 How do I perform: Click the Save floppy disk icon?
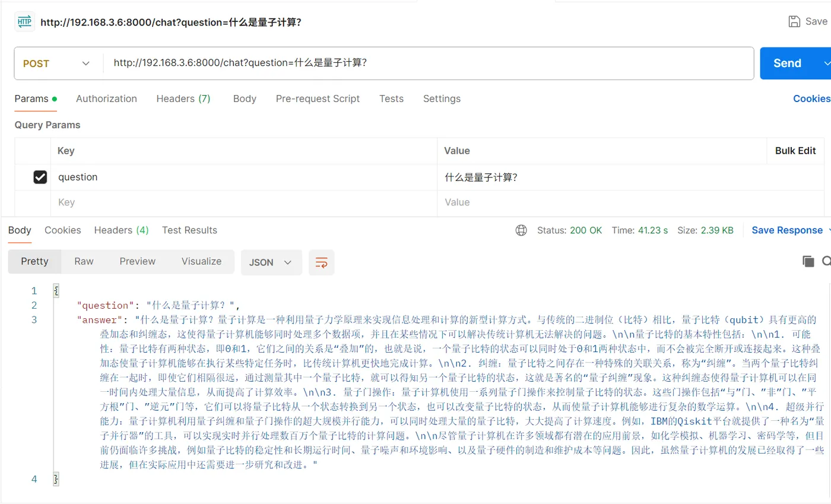tap(794, 21)
